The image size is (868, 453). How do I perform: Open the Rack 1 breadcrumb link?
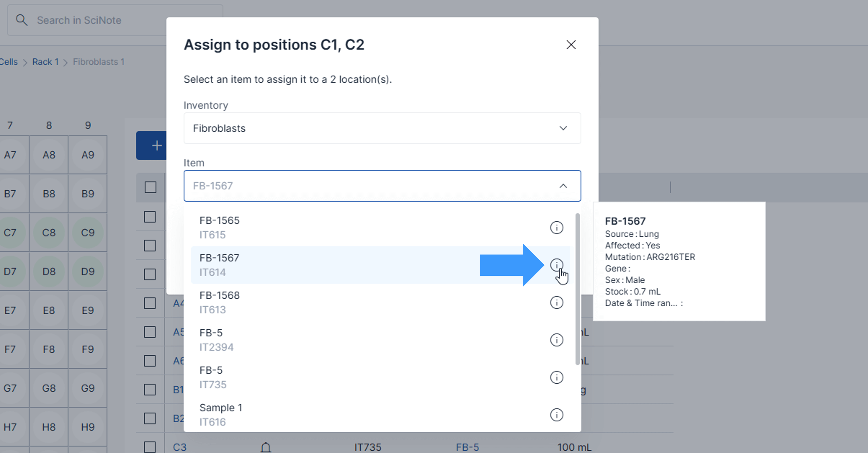45,62
